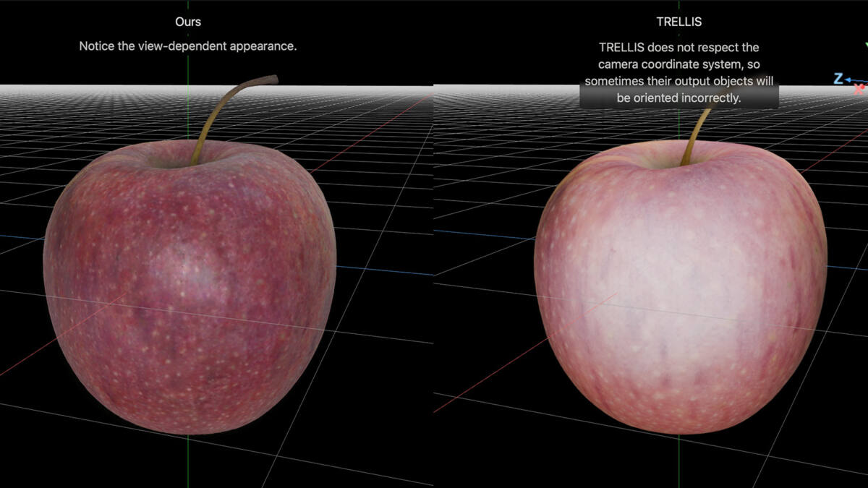This screenshot has width=868, height=488.
Task: Click the "Notice the view-dependent appearance" caption
Action: point(188,46)
